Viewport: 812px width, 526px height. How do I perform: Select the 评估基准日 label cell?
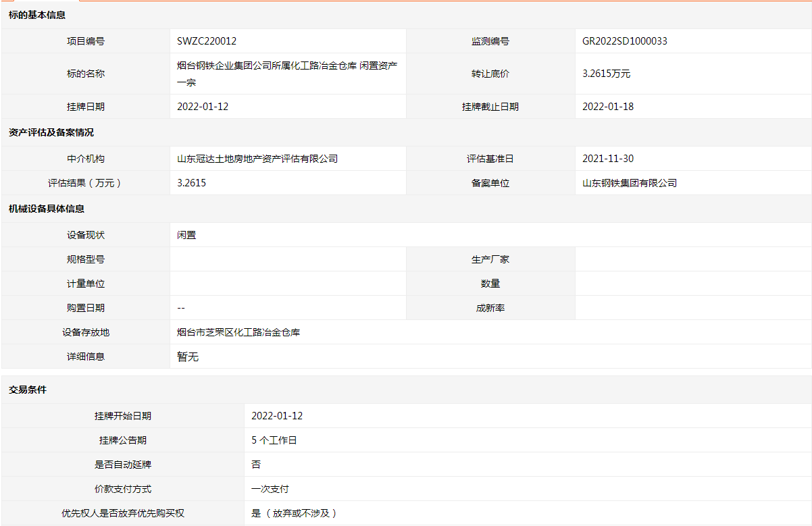490,159
